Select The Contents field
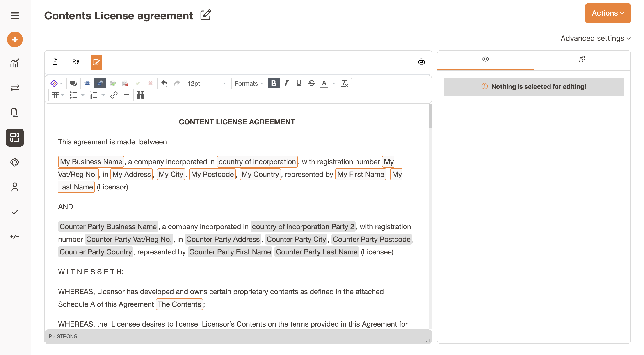This screenshot has width=644, height=355. 179,304
